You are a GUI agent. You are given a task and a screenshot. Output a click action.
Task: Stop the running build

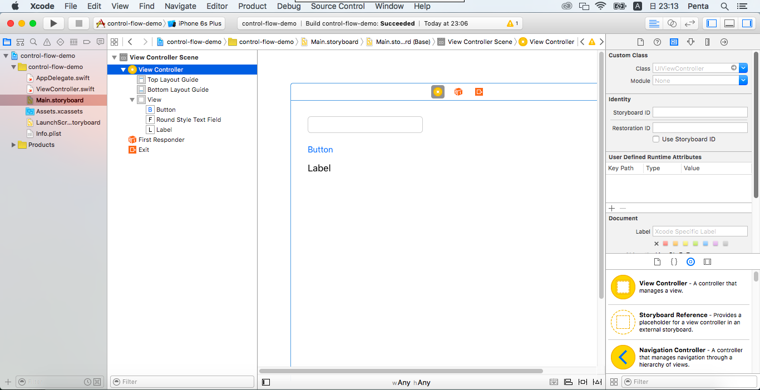pyautogui.click(x=78, y=23)
